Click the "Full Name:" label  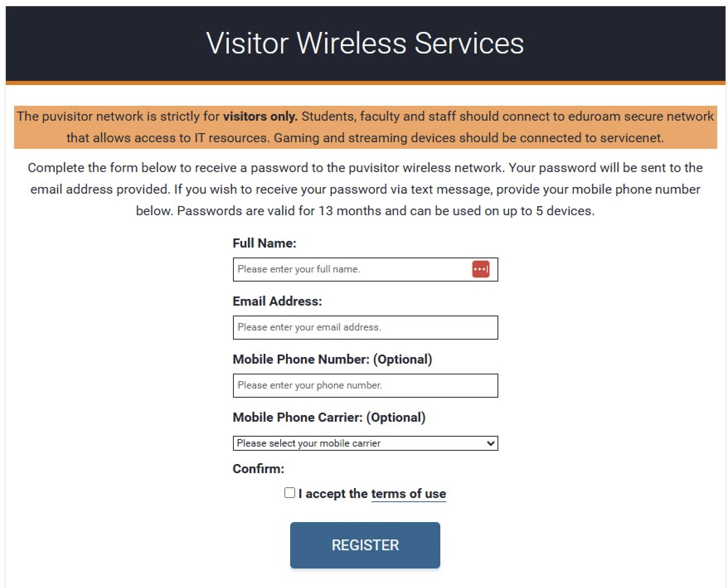click(x=265, y=243)
